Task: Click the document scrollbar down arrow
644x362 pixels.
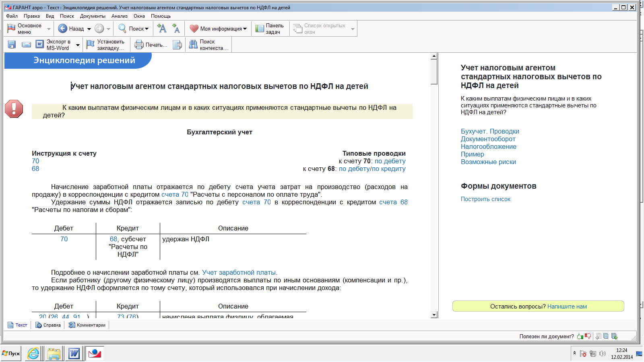Action: [434, 315]
